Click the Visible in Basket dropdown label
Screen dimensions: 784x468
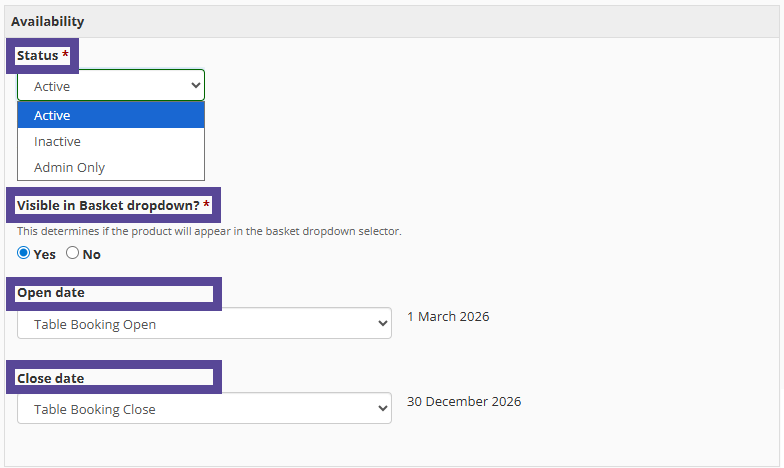[108, 205]
